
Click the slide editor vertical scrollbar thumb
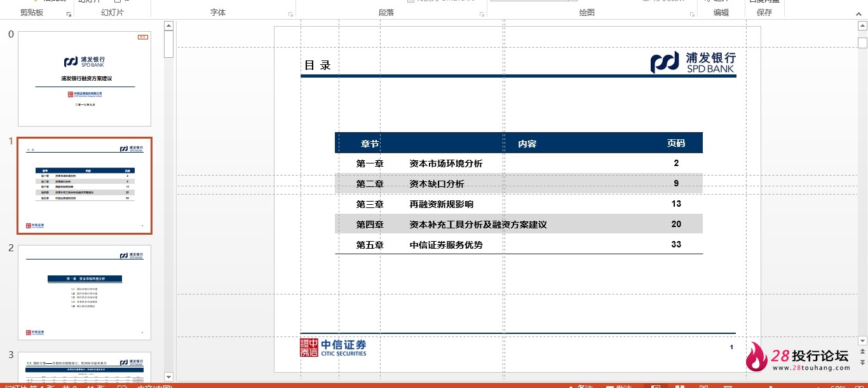[862, 43]
